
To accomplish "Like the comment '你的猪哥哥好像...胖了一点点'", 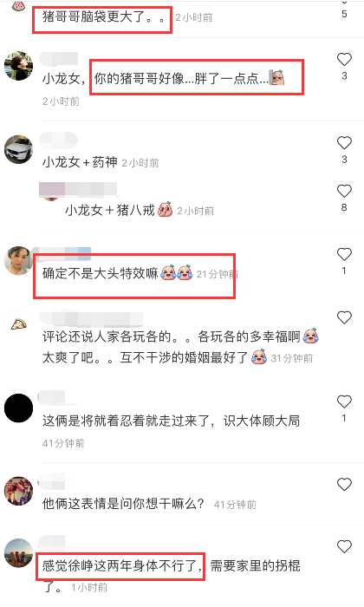I will 344,59.
